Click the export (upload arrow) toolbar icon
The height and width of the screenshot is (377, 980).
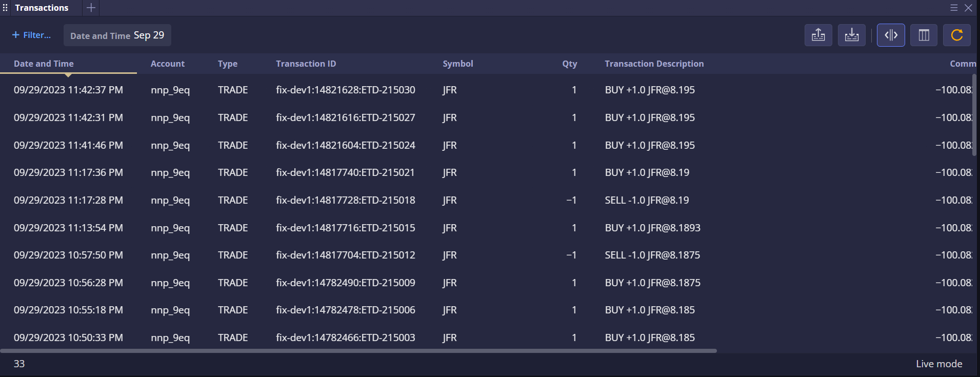pos(818,35)
